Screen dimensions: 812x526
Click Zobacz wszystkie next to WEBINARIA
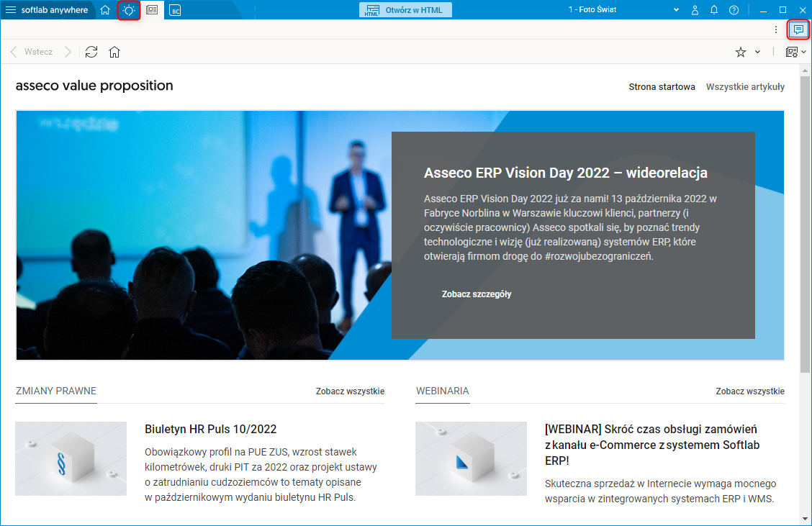750,391
